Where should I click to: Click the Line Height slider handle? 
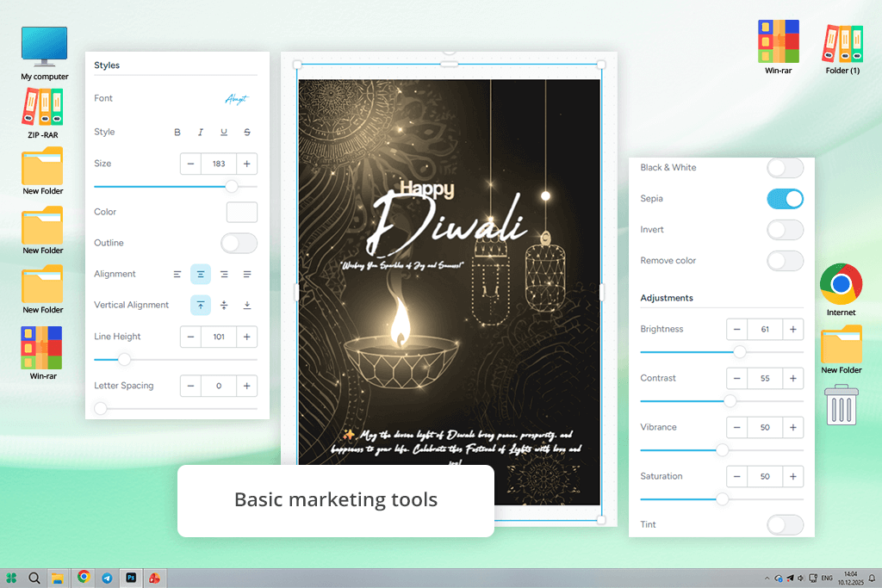point(124,359)
